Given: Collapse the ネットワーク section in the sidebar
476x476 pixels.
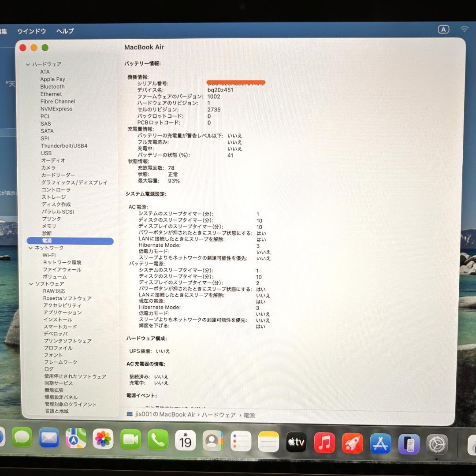Looking at the screenshot, I should (31, 248).
